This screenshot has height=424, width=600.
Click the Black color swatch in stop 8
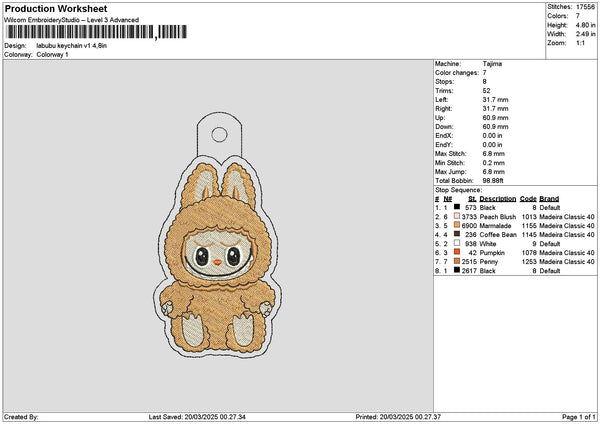(x=457, y=270)
